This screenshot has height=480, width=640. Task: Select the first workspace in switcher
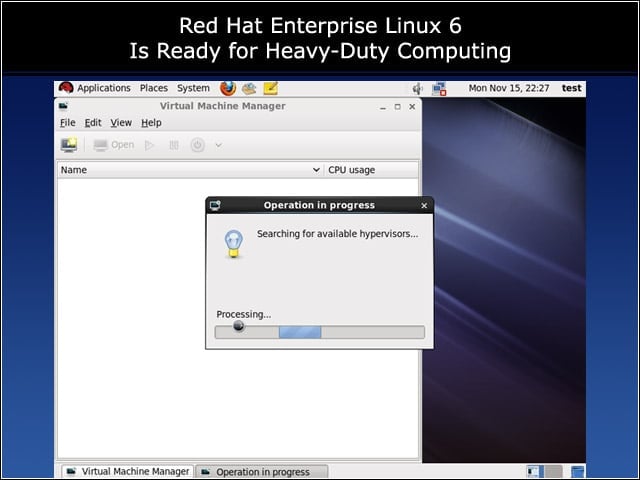pyautogui.click(x=534, y=471)
